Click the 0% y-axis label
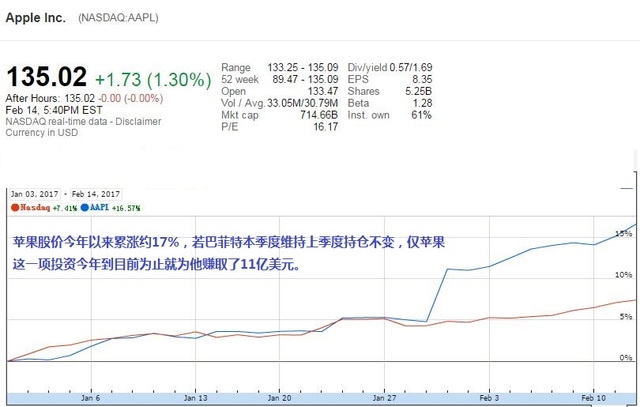The image size is (640, 407). (626, 358)
